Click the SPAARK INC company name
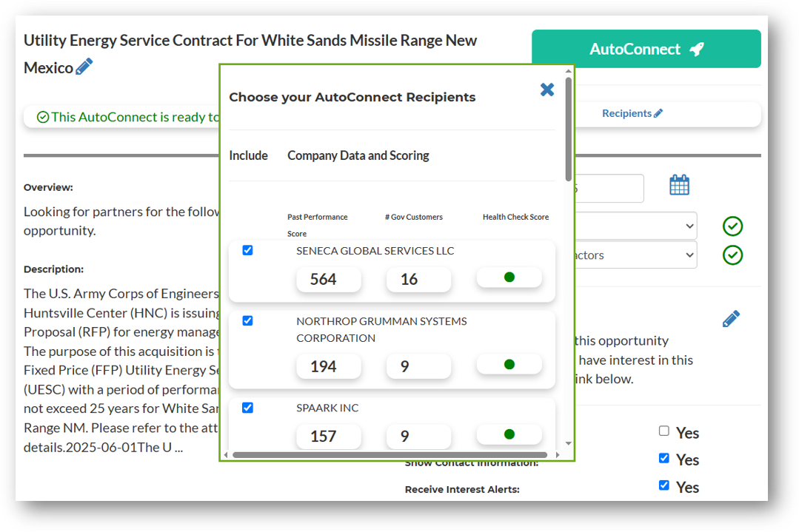 click(x=327, y=408)
